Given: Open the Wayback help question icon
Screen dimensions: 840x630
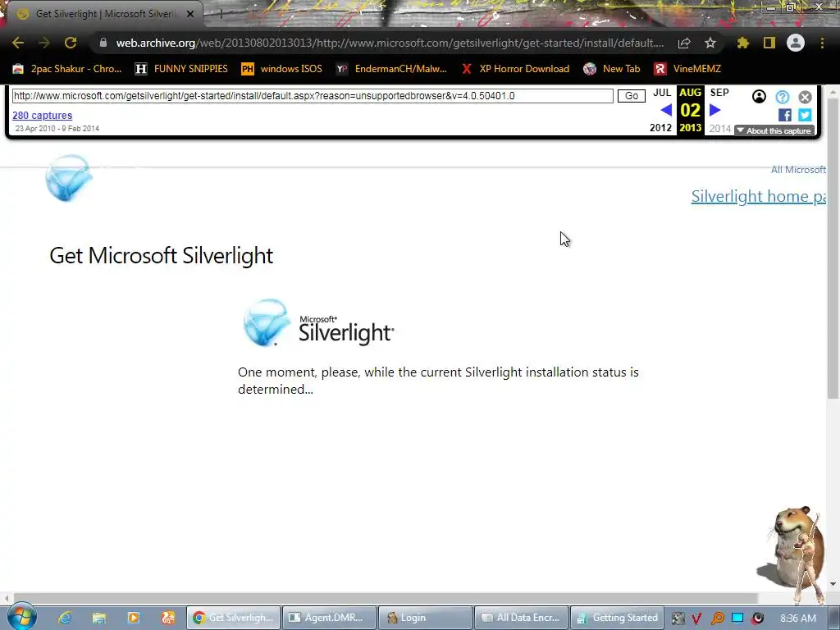Looking at the screenshot, I should coord(783,97).
